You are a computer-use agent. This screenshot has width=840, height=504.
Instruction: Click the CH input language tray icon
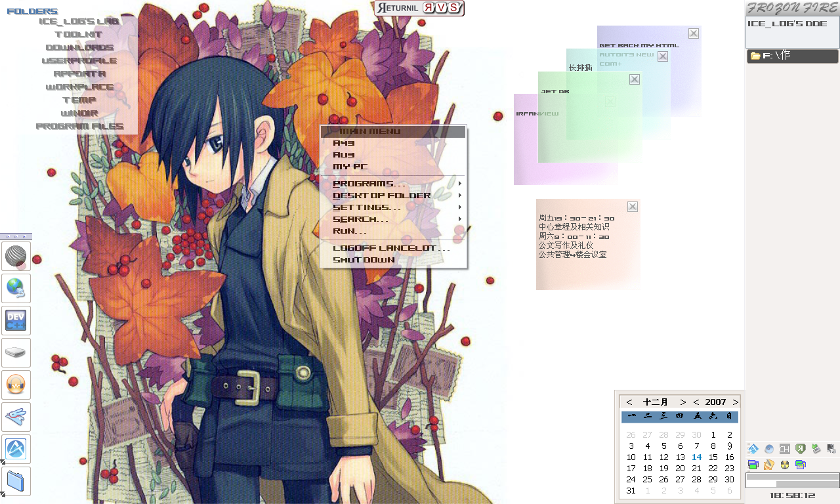click(784, 449)
